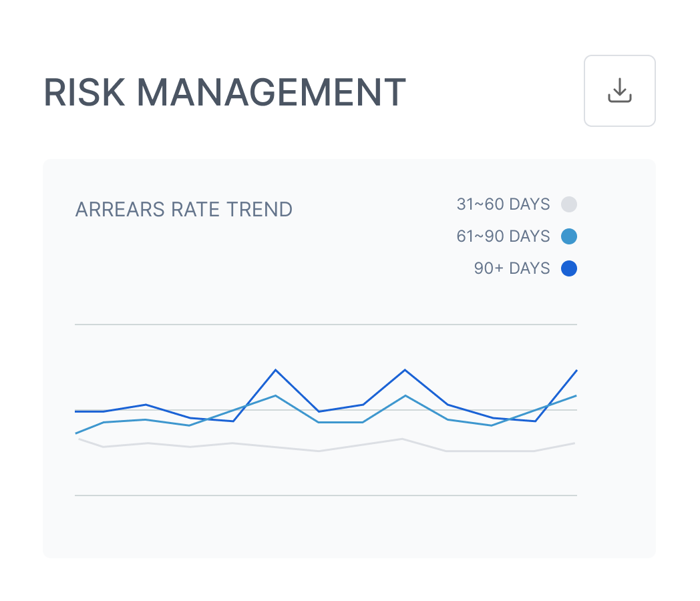Click the top horizontal gridline of chart
Image resolution: width=700 pixels, height=601 pixels.
click(326, 325)
